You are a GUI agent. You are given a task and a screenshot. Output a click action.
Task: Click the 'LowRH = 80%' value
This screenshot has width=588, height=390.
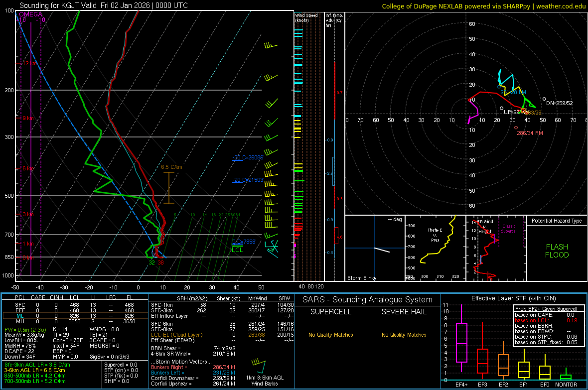21,341
